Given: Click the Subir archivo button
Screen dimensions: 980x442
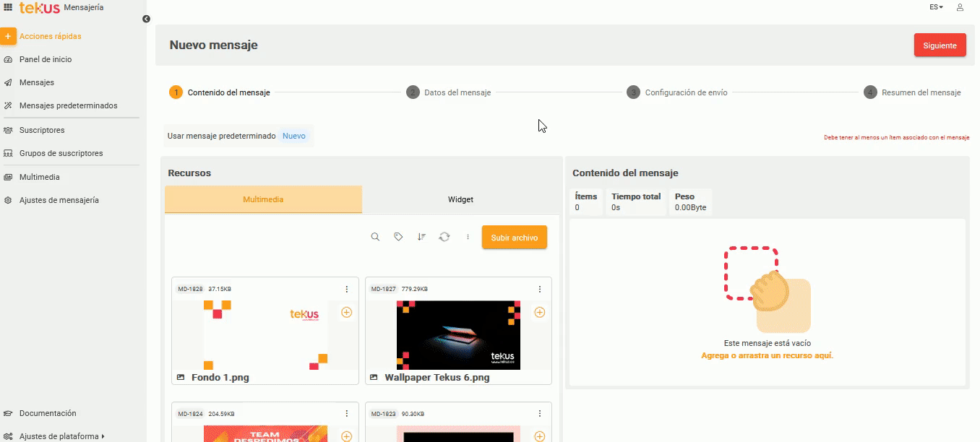Looking at the screenshot, I should click(514, 238).
